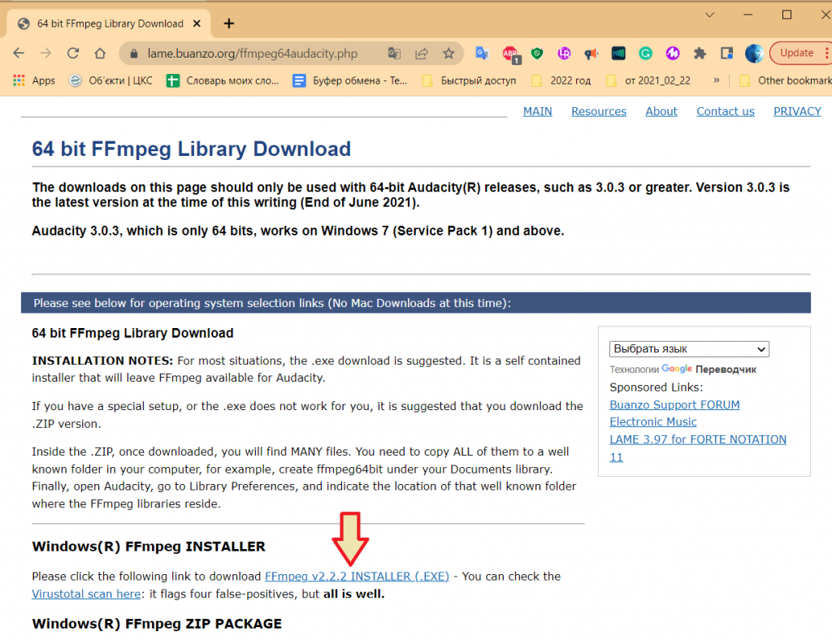Click the green shield extension icon

(x=537, y=53)
